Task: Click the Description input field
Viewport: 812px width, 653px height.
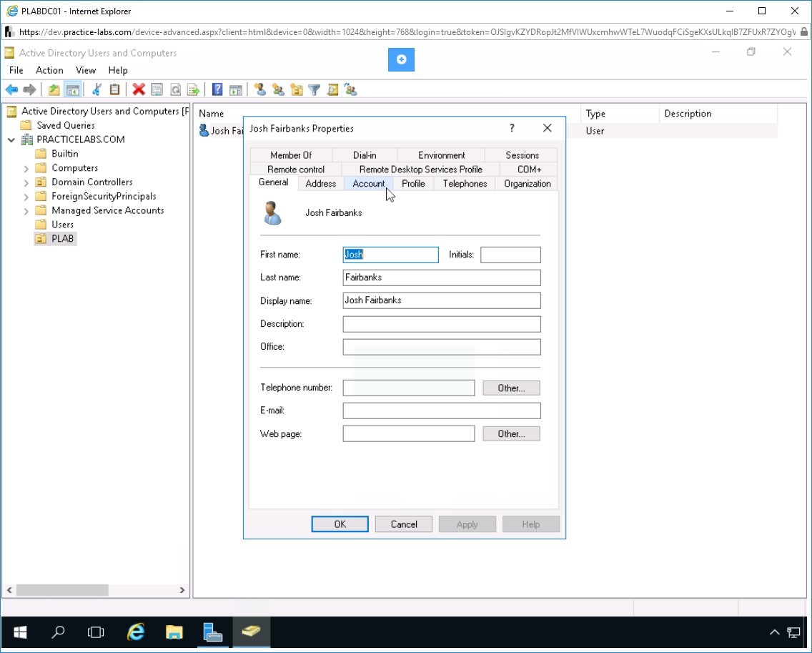Action: pos(442,324)
